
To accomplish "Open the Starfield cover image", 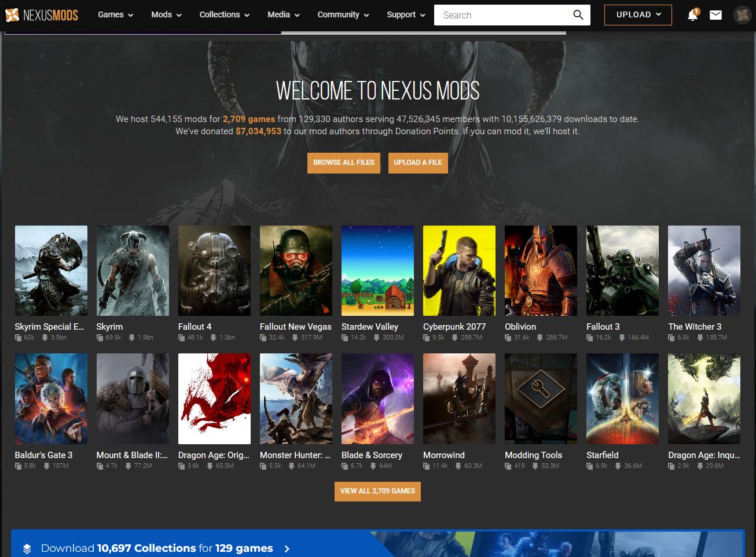I will (x=622, y=399).
